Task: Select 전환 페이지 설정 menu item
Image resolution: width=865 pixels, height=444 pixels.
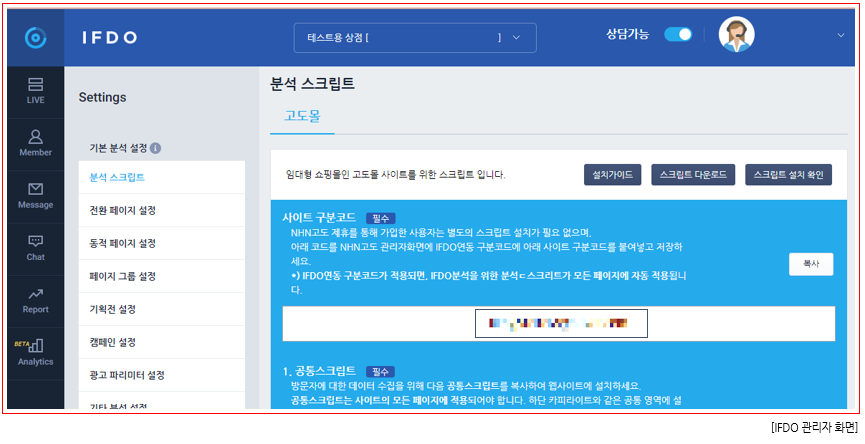Action: click(162, 210)
